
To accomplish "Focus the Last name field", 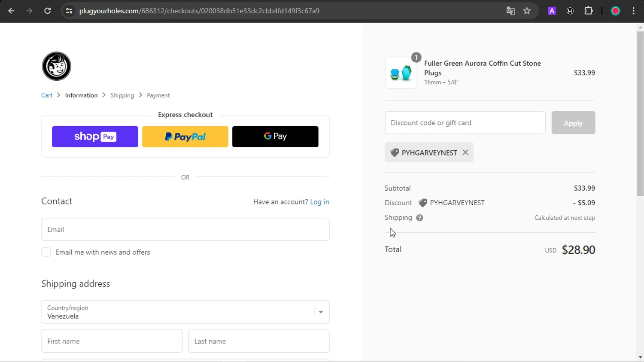I will pos(259,341).
